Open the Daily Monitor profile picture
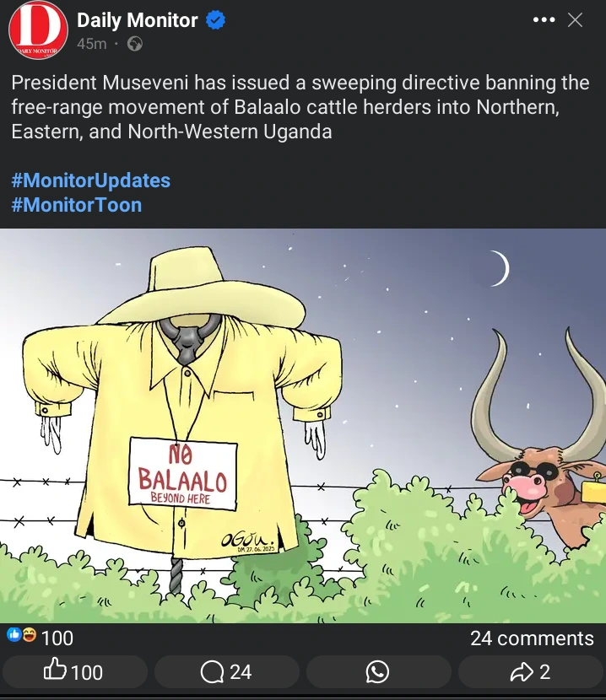The image size is (606, 700). pos(38,30)
